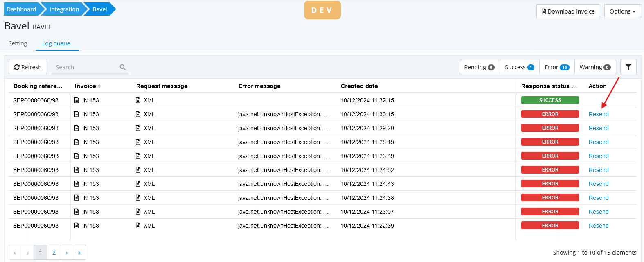
Task: Focus the Search input field
Action: pos(86,67)
